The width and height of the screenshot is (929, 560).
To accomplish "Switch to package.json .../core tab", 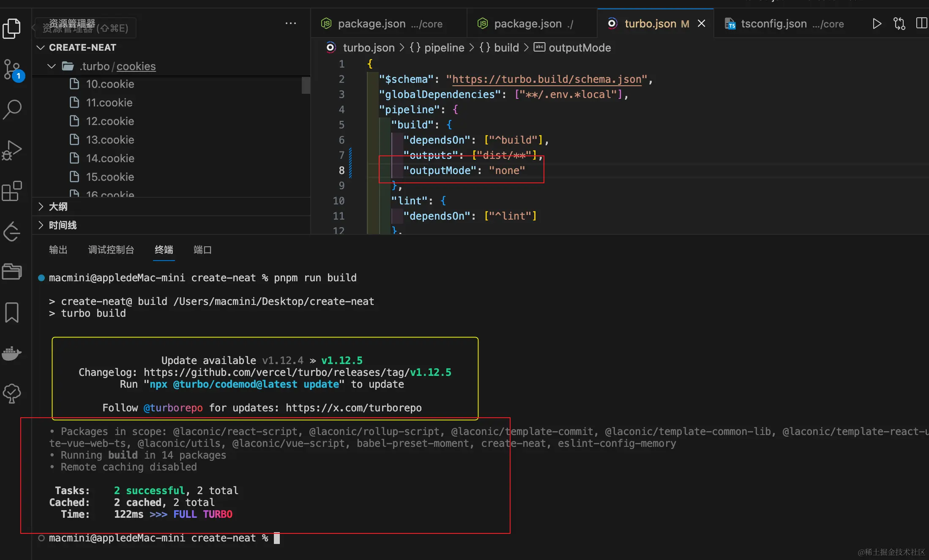I will [389, 24].
